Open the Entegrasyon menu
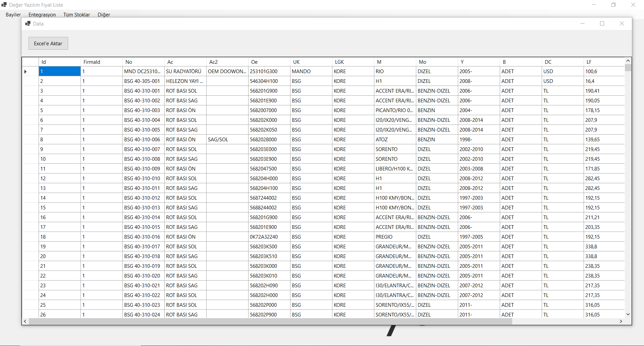This screenshot has width=644, height=346. tap(42, 14)
